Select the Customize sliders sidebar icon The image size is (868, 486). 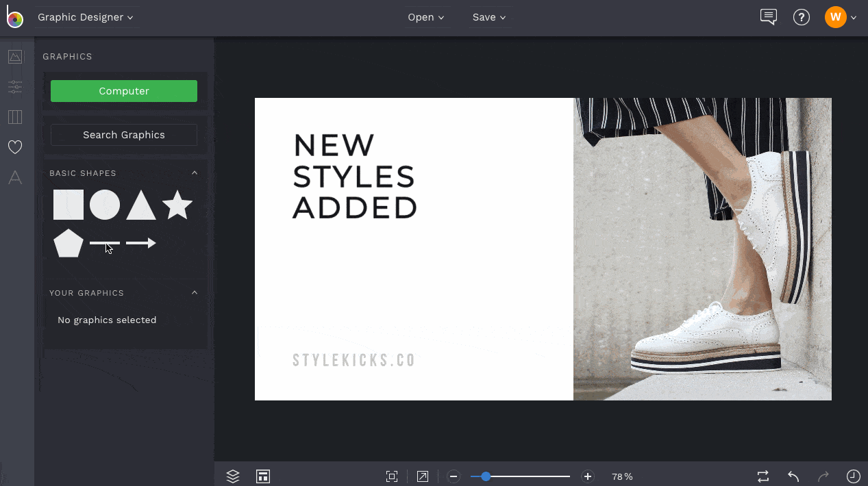[15, 86]
